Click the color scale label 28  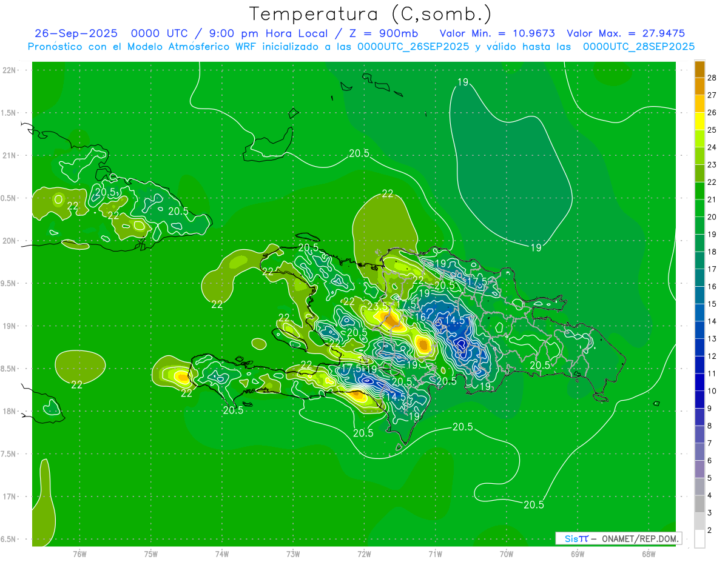tap(712, 78)
